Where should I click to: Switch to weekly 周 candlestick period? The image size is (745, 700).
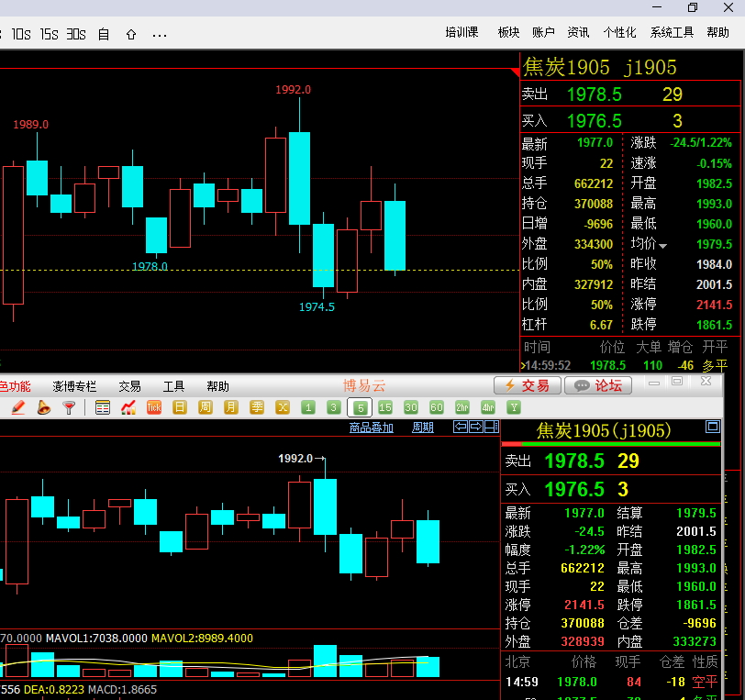206,407
